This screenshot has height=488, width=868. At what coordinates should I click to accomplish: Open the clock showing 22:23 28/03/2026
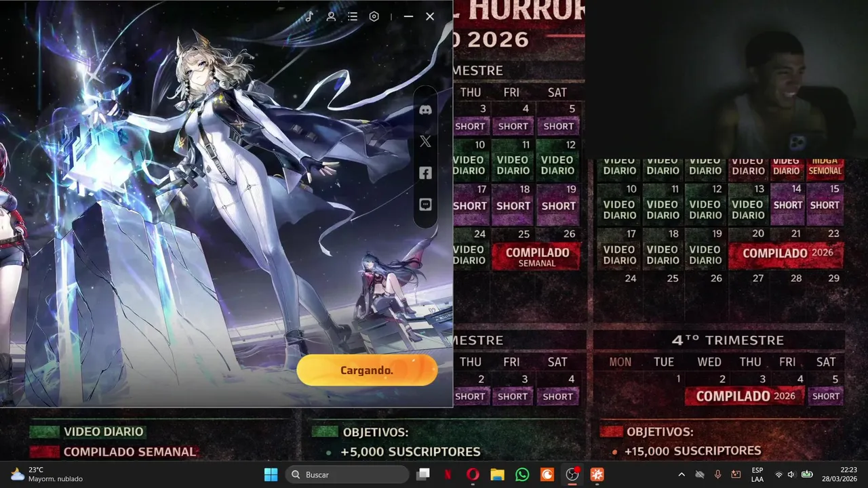coord(840,474)
